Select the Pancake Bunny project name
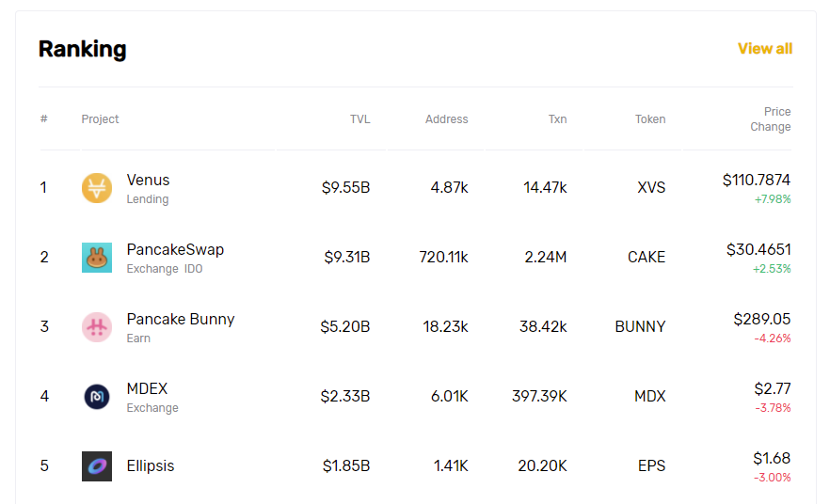The image size is (830, 504). pyautogui.click(x=181, y=319)
